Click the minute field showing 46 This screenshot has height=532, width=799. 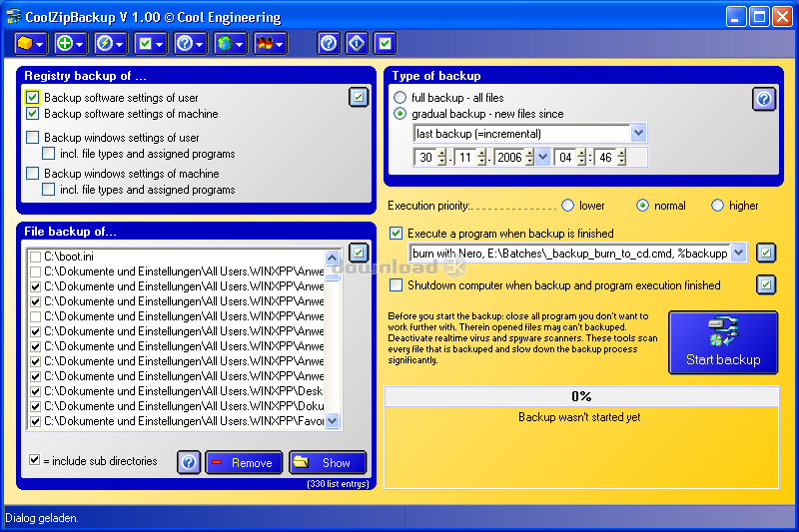605,158
